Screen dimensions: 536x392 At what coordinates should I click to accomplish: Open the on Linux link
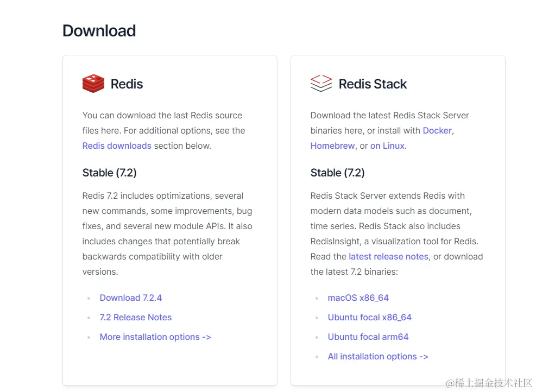point(387,146)
